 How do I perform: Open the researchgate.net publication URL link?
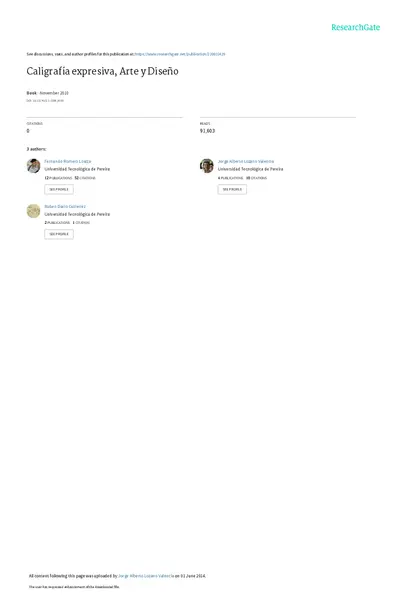[x=180, y=54]
